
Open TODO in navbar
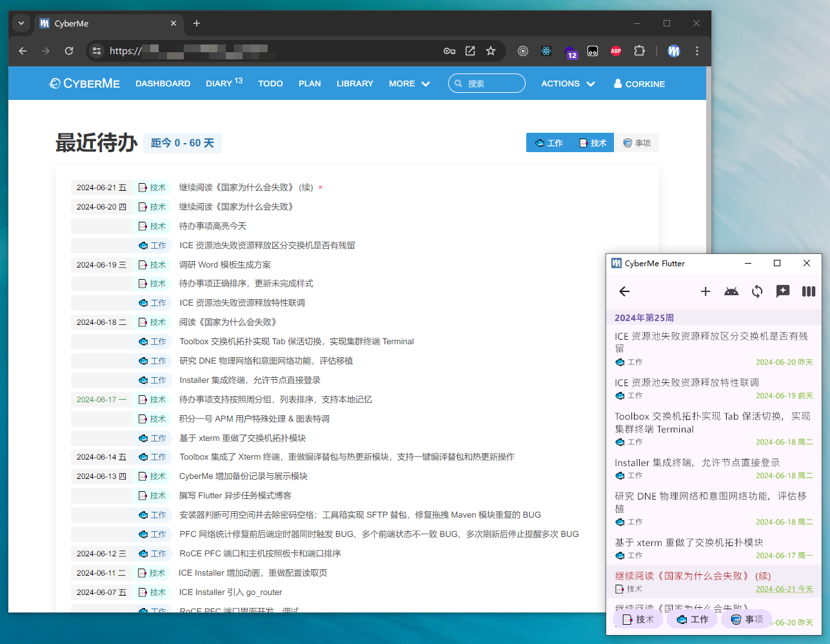click(270, 84)
